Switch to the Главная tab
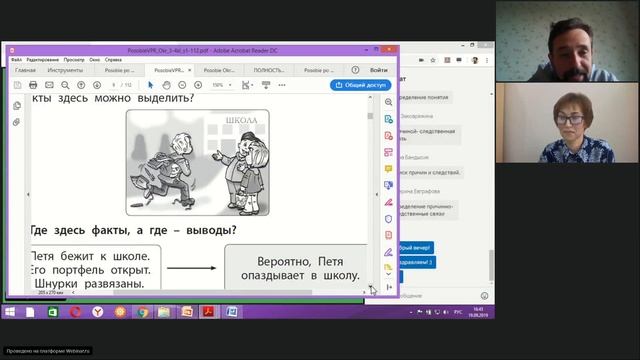Screen dimensions: 640x360 pyautogui.click(x=25, y=70)
